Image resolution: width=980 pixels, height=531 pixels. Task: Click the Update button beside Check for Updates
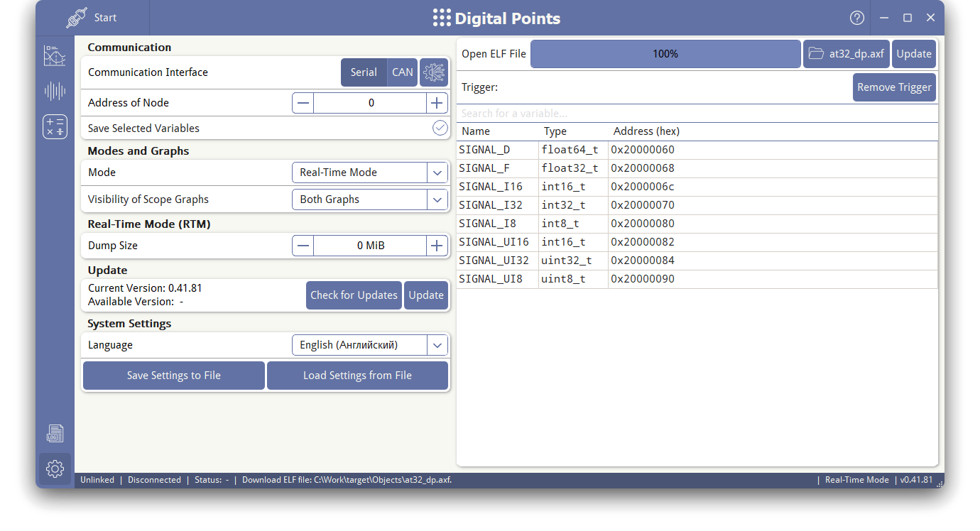[426, 295]
